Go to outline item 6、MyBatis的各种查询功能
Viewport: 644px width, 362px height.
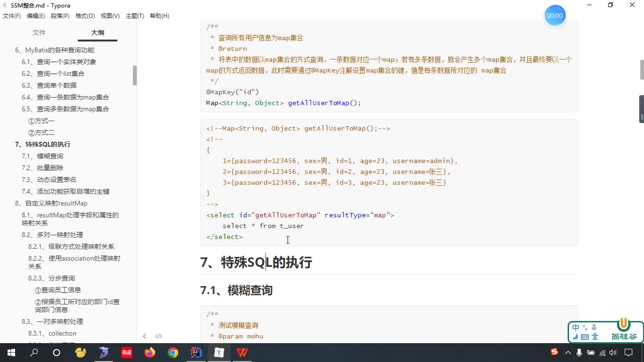pos(55,50)
